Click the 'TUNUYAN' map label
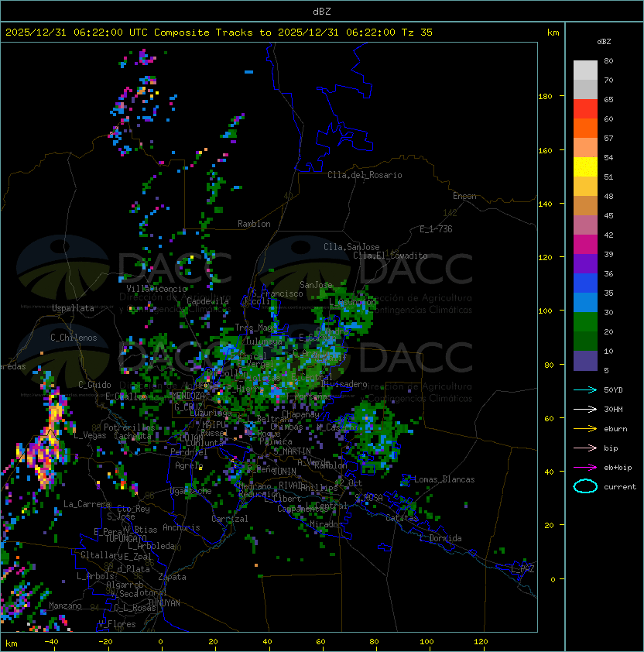The height and width of the screenshot is (652, 644). click(164, 603)
